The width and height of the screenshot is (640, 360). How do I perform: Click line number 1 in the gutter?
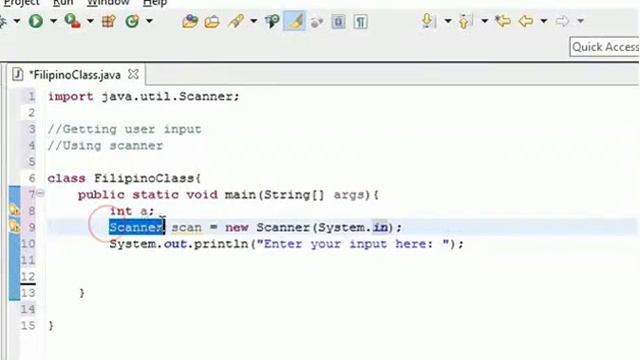pyautogui.click(x=31, y=97)
